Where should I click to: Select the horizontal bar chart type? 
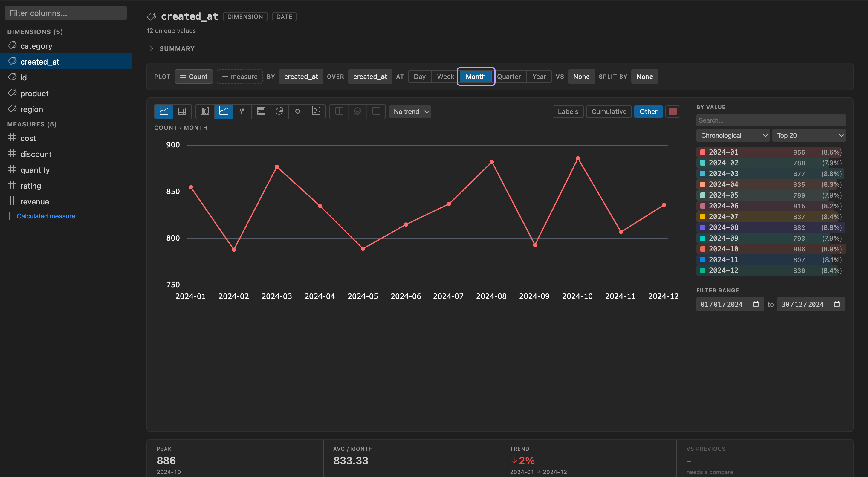260,111
